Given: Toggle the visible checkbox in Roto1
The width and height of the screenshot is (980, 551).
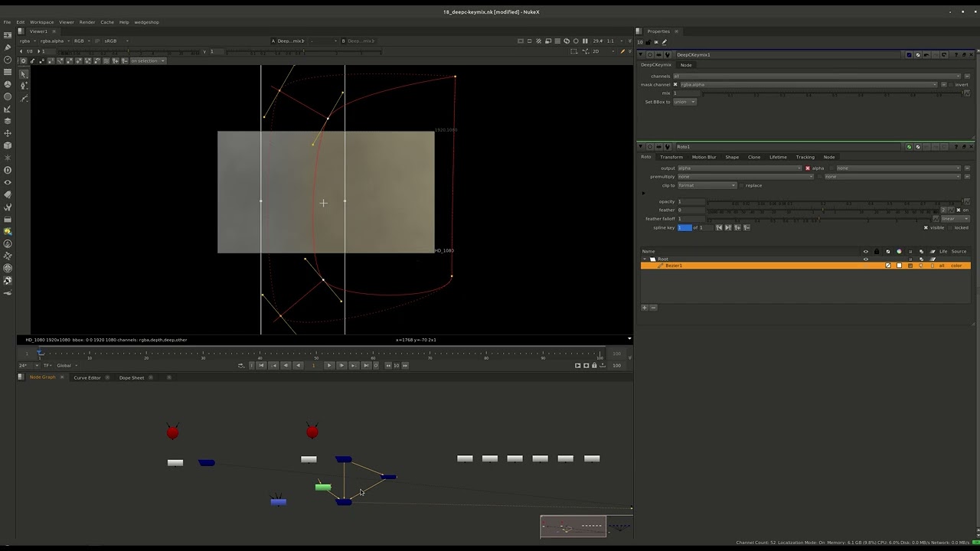Looking at the screenshot, I should coord(926,227).
